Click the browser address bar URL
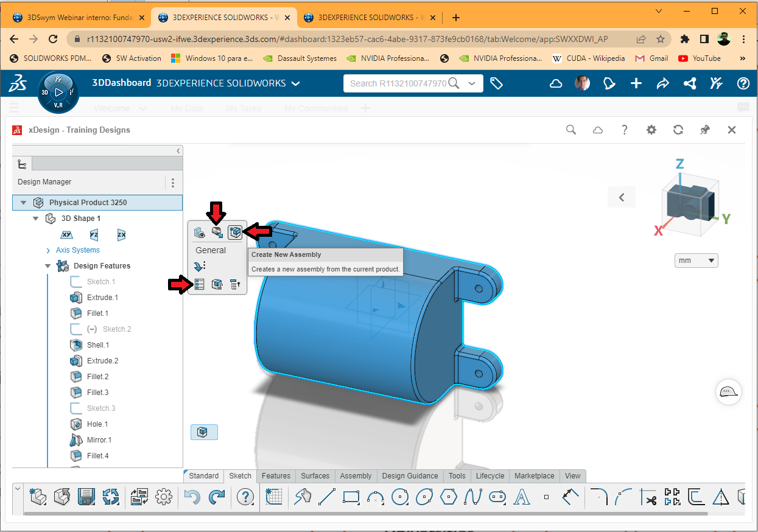 coord(347,39)
